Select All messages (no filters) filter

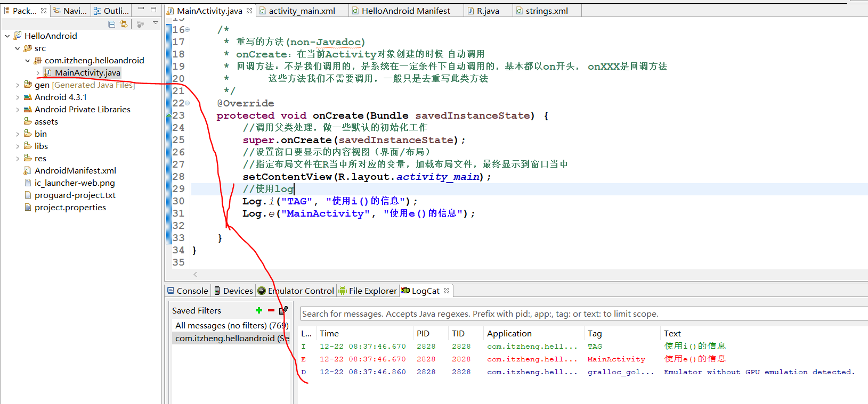[x=231, y=326]
